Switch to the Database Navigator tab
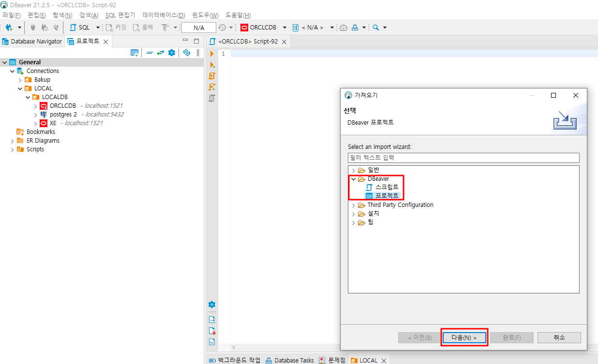 pyautogui.click(x=32, y=42)
